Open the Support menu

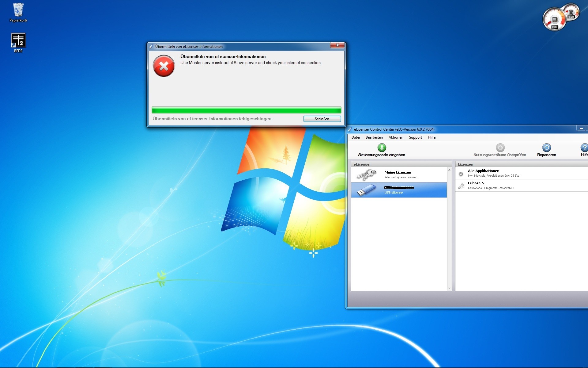click(415, 137)
